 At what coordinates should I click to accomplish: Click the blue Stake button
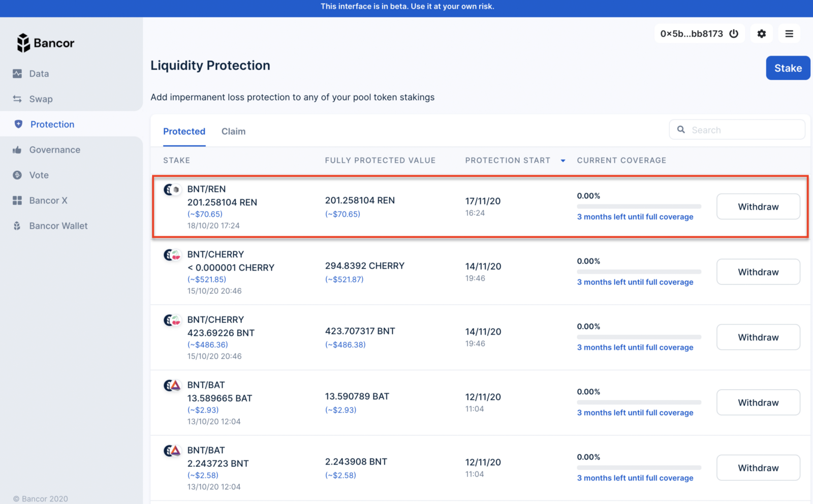[788, 68]
